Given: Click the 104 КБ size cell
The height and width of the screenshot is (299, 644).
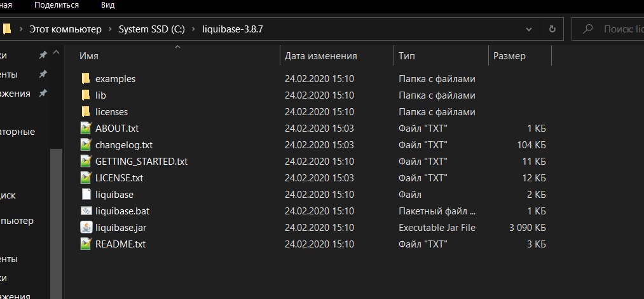Looking at the screenshot, I should coord(531,144).
